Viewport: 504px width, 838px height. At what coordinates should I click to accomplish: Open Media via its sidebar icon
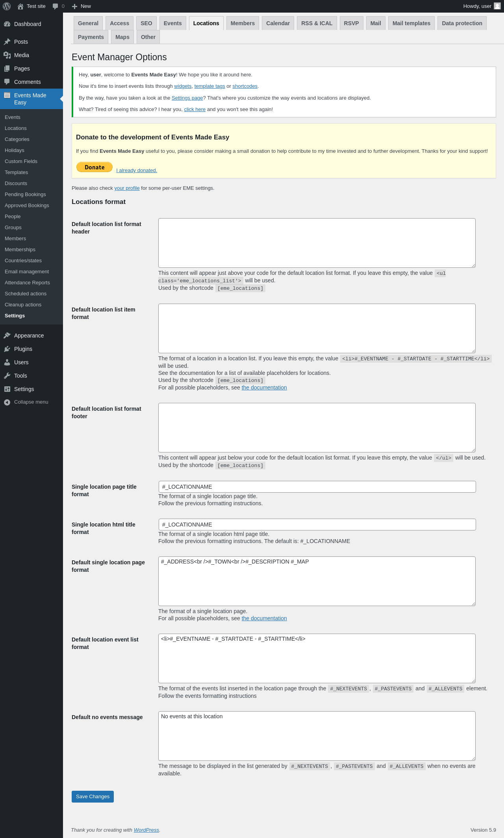pyautogui.click(x=7, y=55)
